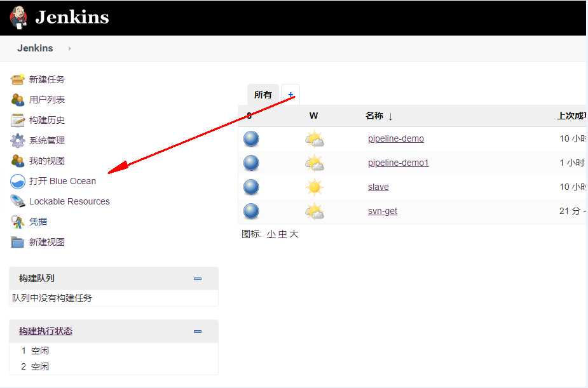Click executor 1 空闲 row
This screenshot has width=588, height=388.
click(x=113, y=351)
